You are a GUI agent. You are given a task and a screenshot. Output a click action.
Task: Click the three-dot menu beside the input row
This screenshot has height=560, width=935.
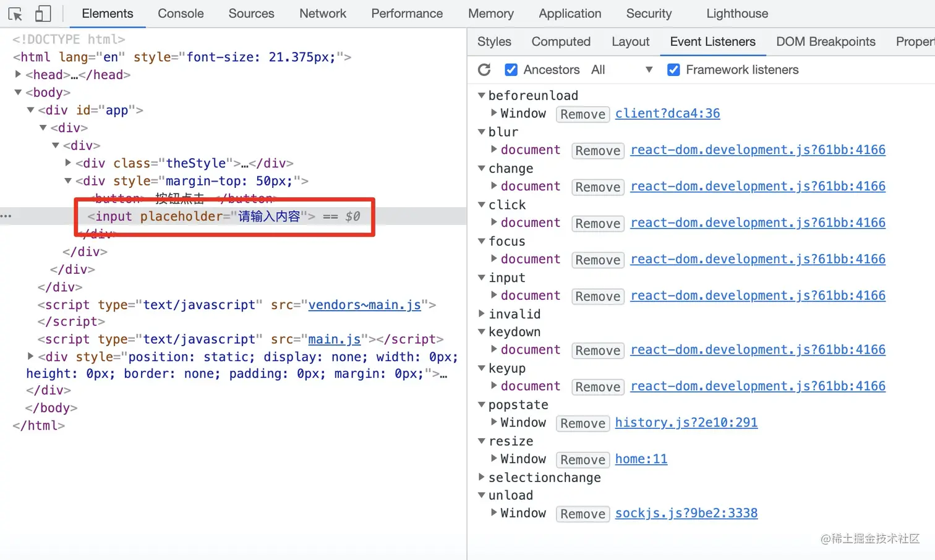coord(6,216)
